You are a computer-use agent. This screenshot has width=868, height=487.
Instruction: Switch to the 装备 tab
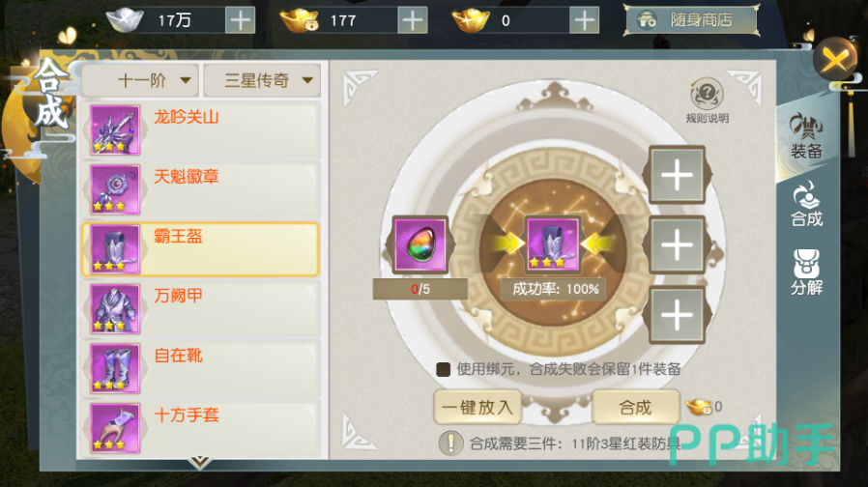tap(806, 136)
